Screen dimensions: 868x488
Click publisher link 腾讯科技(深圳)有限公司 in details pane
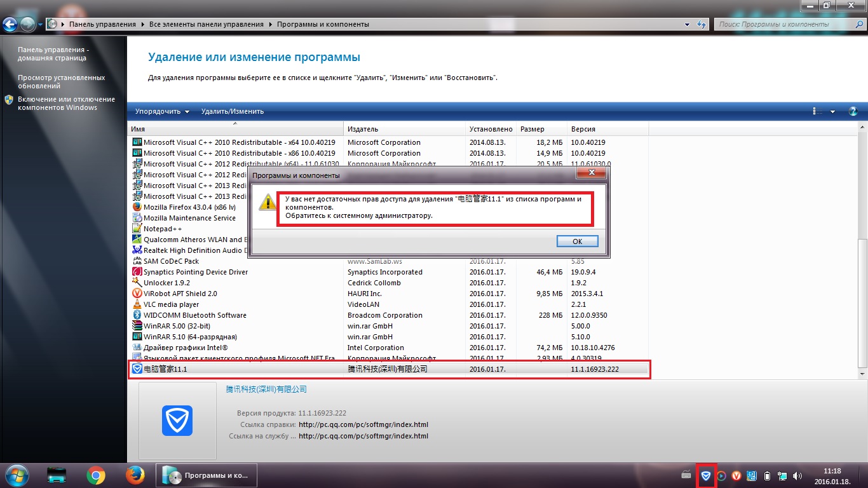pyautogui.click(x=266, y=389)
